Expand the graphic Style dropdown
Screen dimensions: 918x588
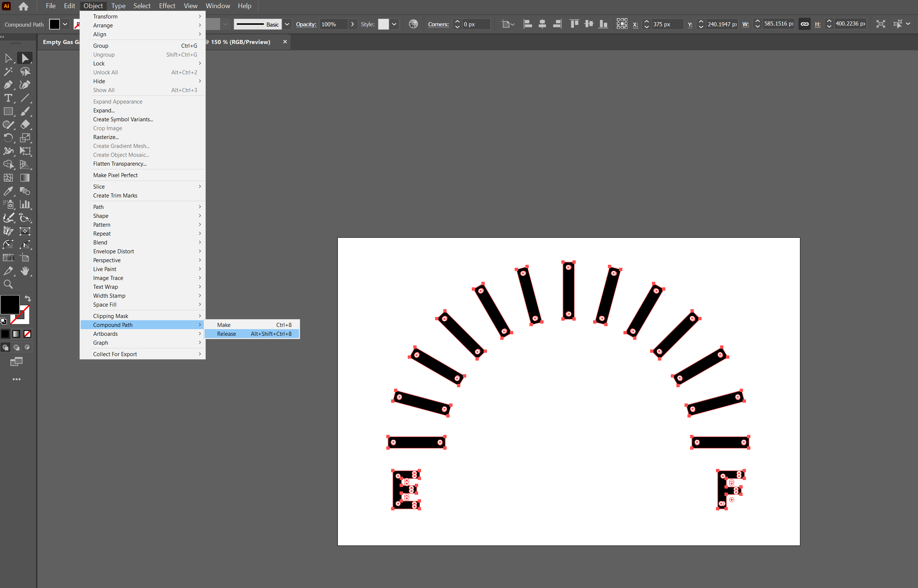(x=394, y=24)
